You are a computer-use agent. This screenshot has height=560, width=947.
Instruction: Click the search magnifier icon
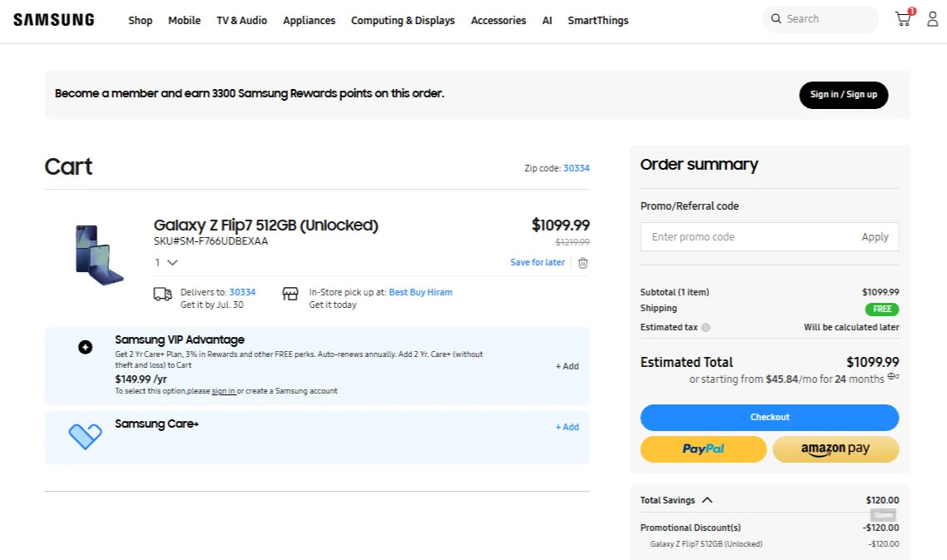776,19
